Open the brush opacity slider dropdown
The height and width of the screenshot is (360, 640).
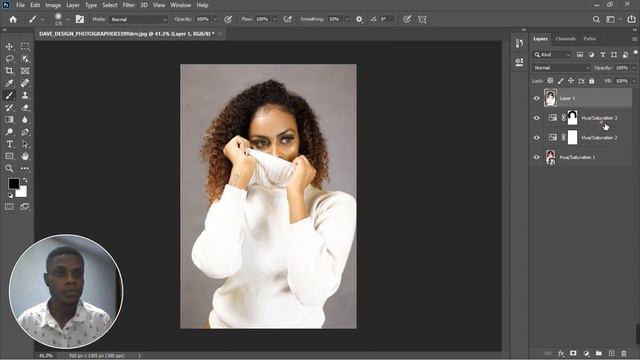[x=215, y=19]
